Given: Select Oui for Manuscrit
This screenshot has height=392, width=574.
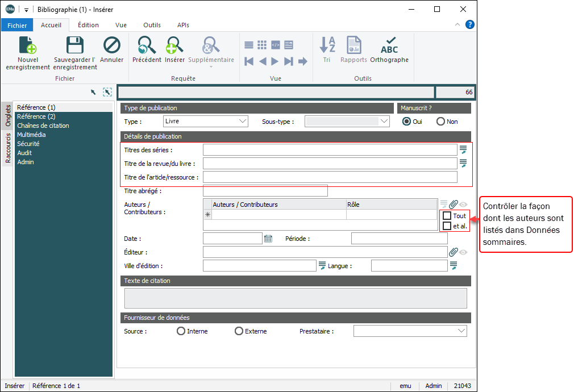Looking at the screenshot, I should [407, 122].
